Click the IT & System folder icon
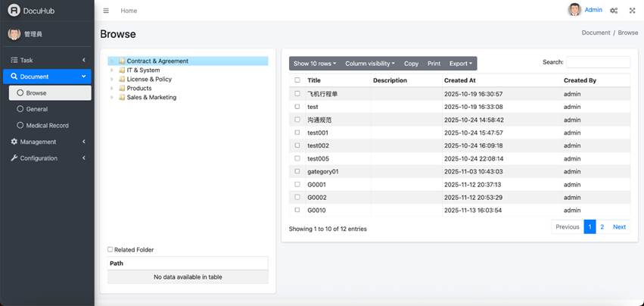The height and width of the screenshot is (306, 644). tap(122, 70)
